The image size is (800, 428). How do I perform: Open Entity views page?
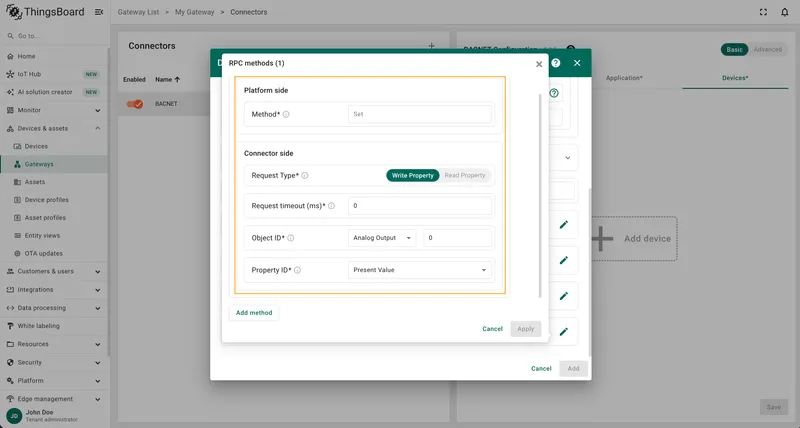pos(54,235)
